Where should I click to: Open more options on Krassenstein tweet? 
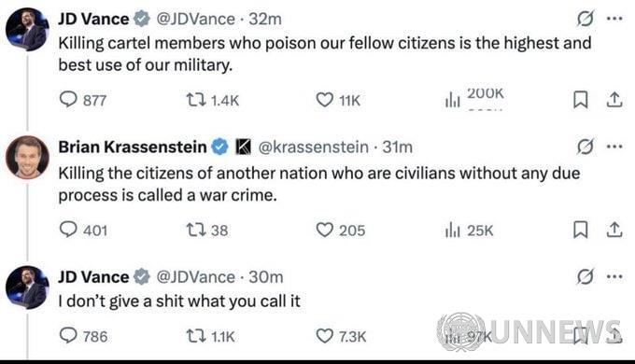[x=614, y=147]
